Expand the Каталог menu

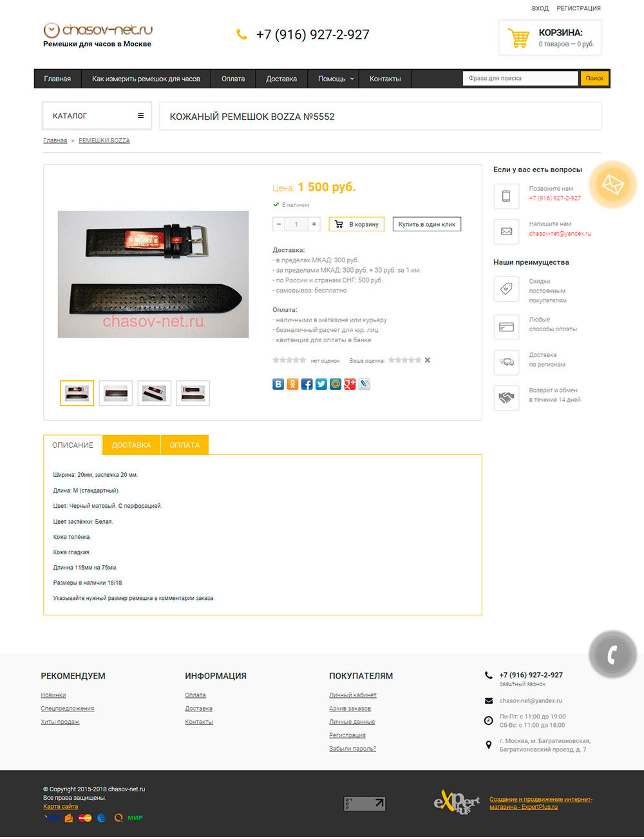point(97,116)
